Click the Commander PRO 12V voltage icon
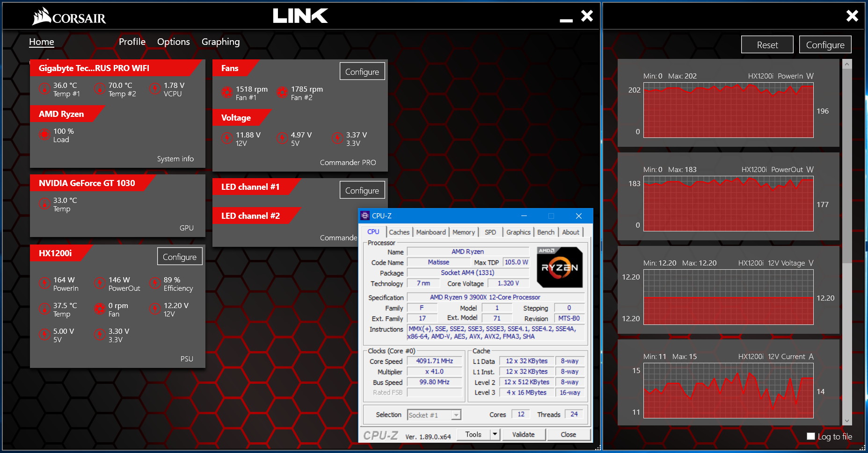 pyautogui.click(x=227, y=138)
